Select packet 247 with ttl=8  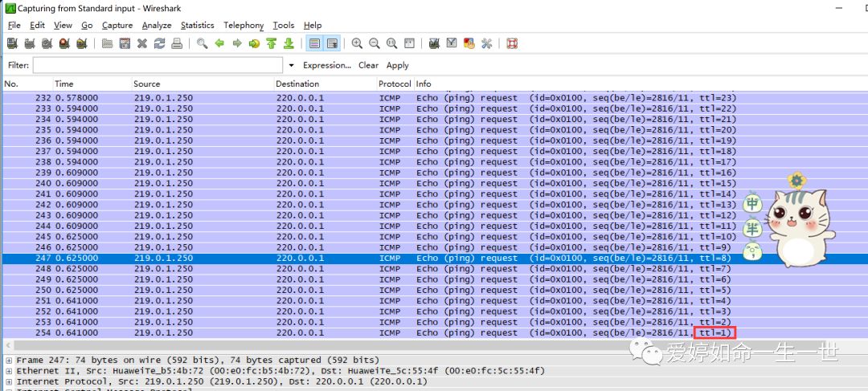pos(434,259)
